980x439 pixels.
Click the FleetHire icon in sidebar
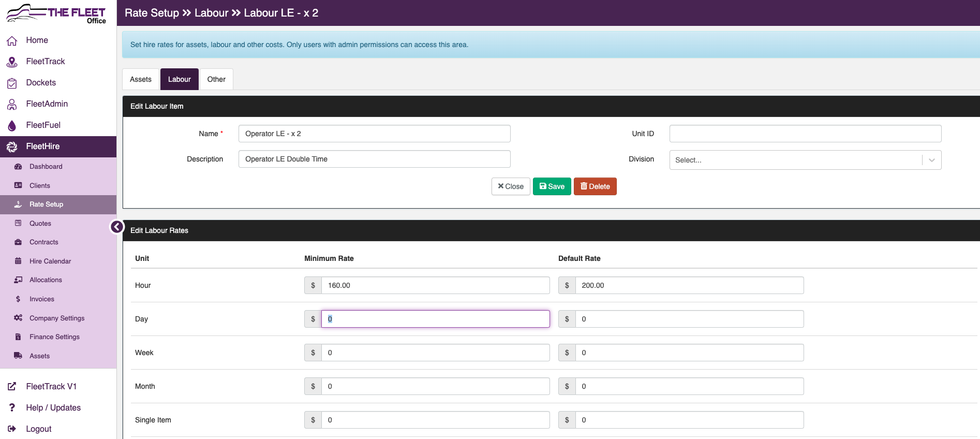(x=12, y=147)
